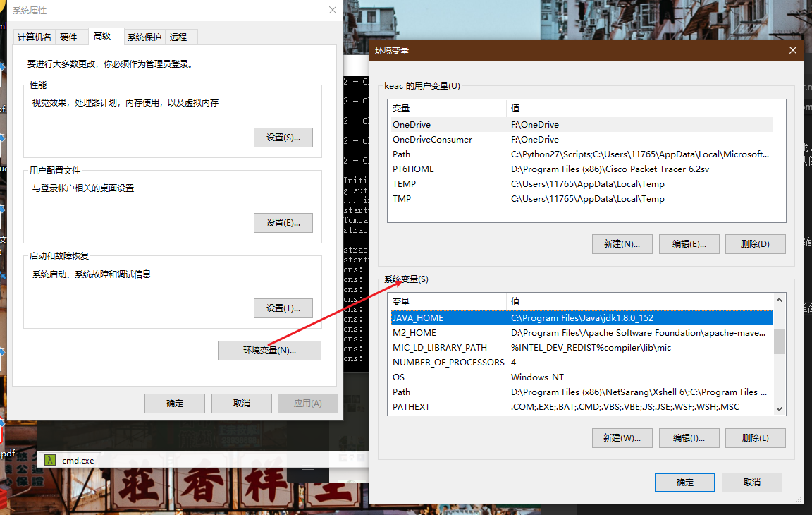The width and height of the screenshot is (812, 515).
Task: Click the system variables scroll up arrow
Action: [779, 300]
